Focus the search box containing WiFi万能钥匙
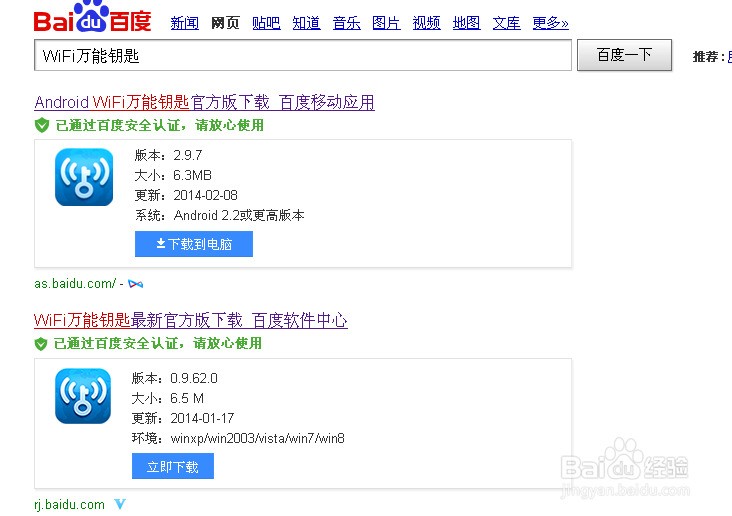This screenshot has height=516, width=732. coord(303,55)
